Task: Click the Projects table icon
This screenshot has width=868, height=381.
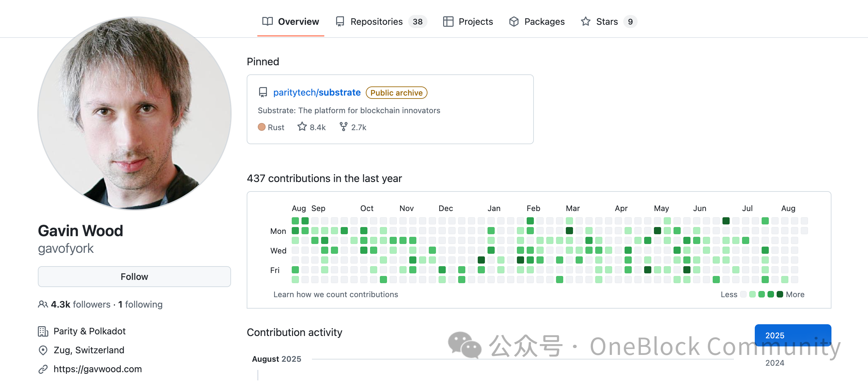Action: (448, 22)
